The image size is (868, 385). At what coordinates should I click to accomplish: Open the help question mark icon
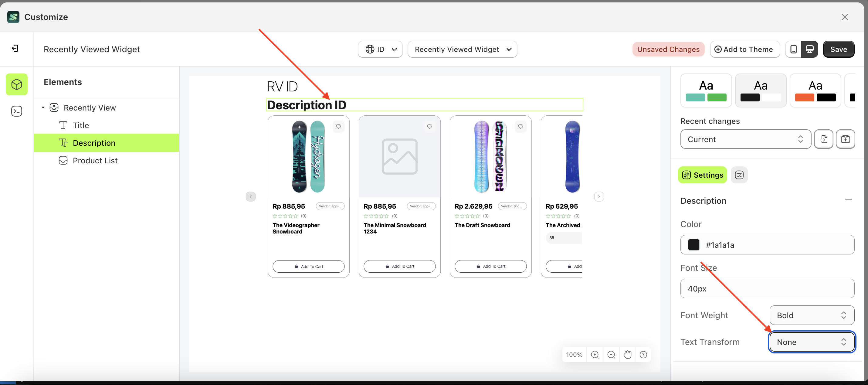(x=644, y=354)
